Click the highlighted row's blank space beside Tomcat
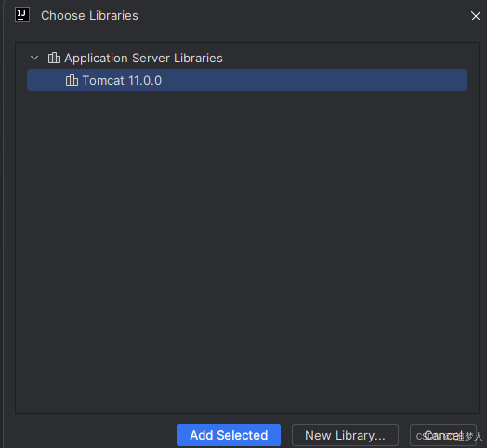The height and width of the screenshot is (448, 487). tap(314, 80)
